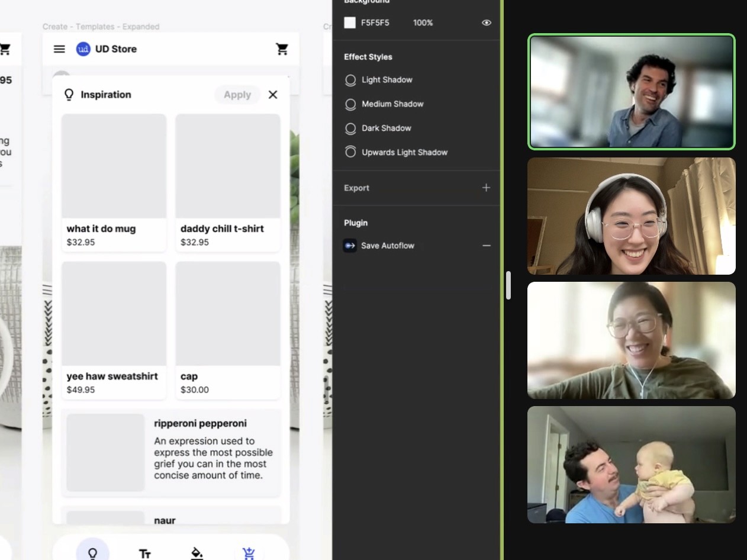Viewport: 747px width, 560px height.
Task: Click the Effect Styles section header
Action: coord(368,57)
